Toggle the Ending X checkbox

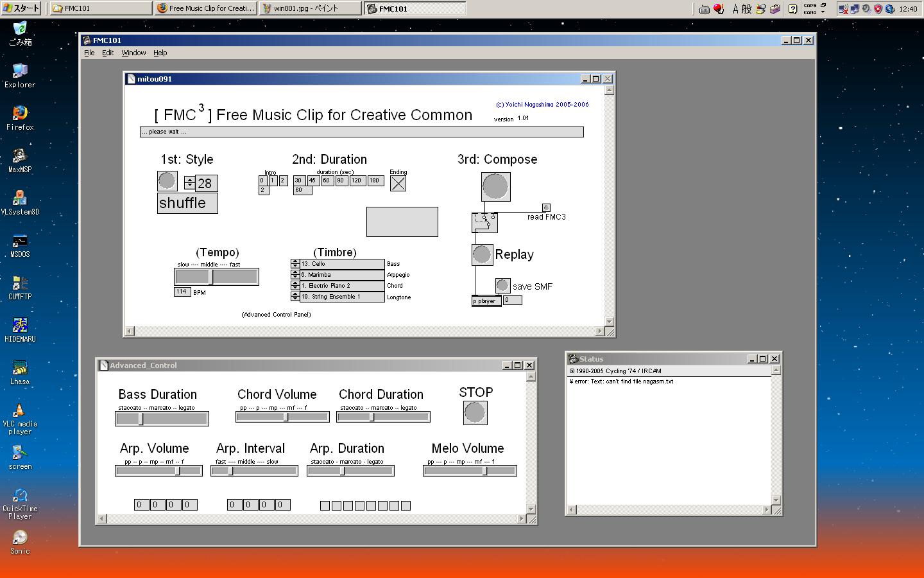(398, 183)
